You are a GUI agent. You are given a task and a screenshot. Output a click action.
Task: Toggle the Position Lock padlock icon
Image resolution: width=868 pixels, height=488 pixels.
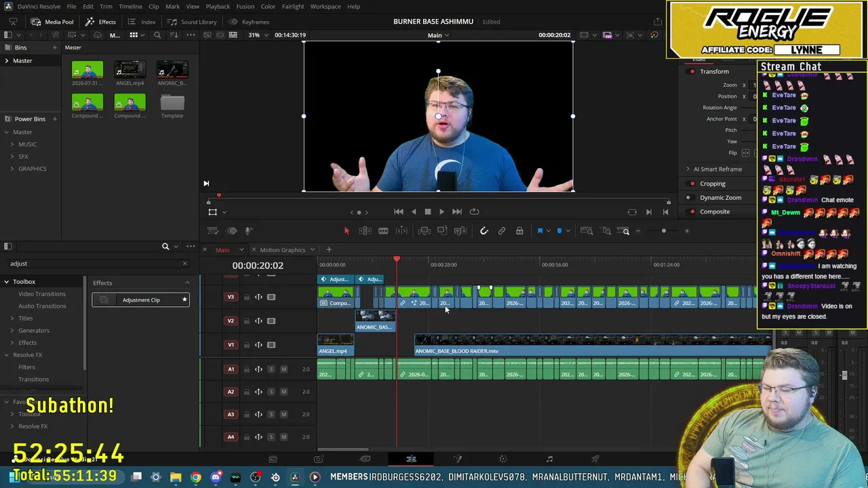pyautogui.click(x=519, y=231)
